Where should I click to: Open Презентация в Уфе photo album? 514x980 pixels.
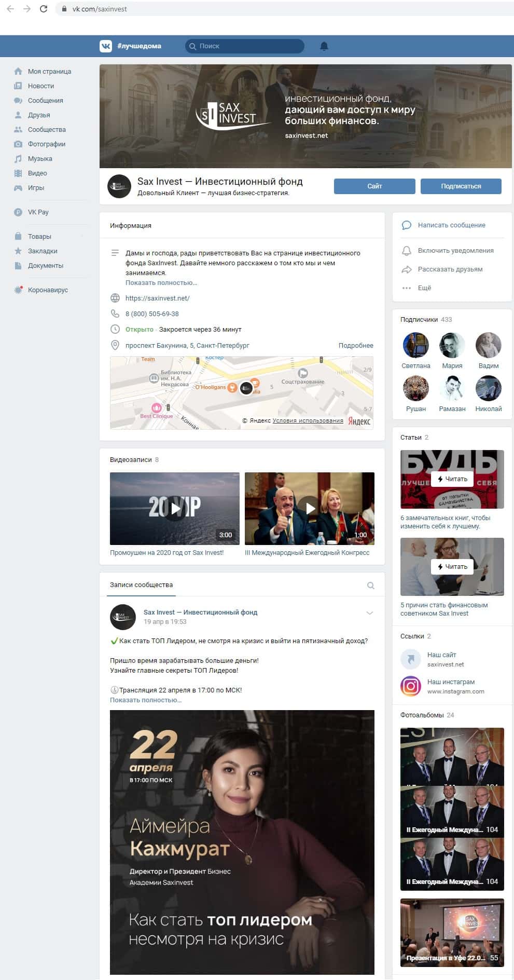[452, 932]
